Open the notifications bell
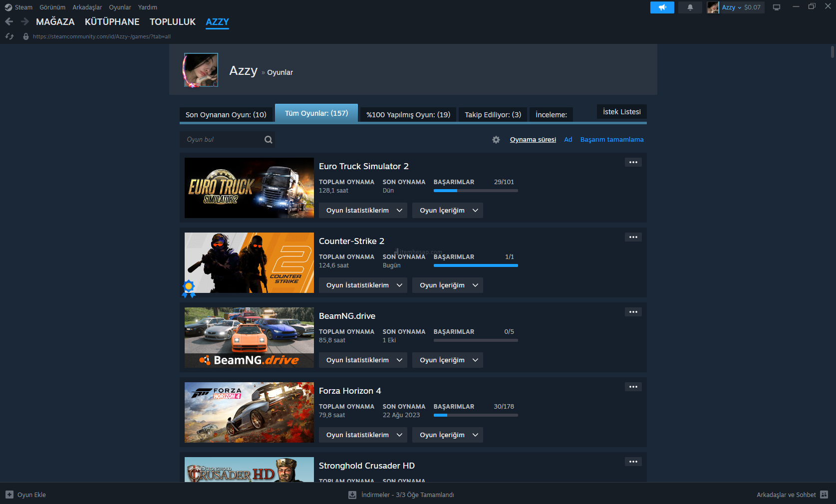The height and width of the screenshot is (504, 836). point(690,7)
